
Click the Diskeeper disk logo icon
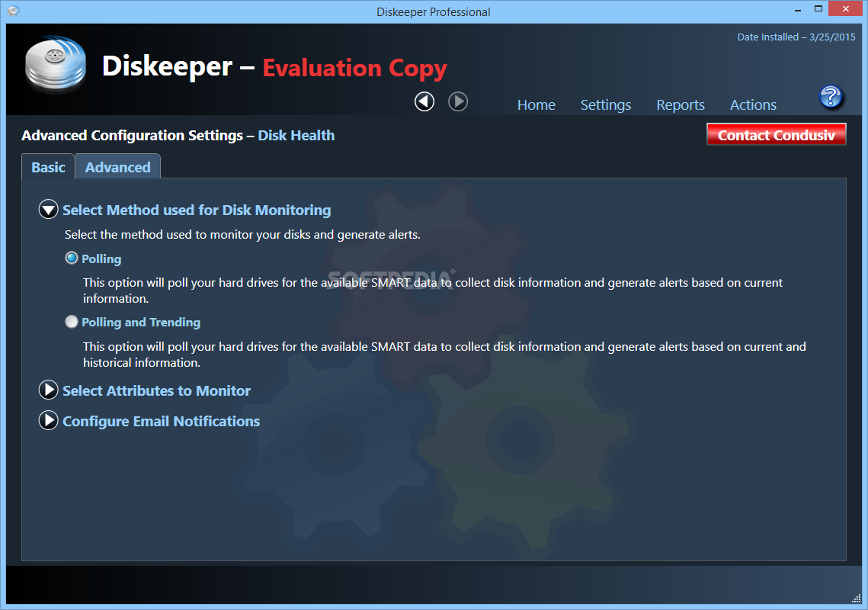56,64
